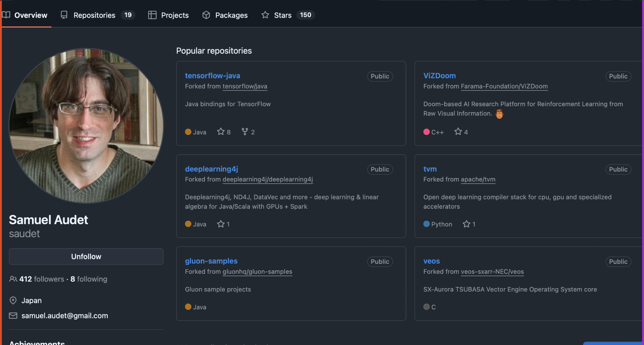Screen dimensions: 644x345
Task: Click the name 'Samuel Audet'
Action: click(x=48, y=220)
